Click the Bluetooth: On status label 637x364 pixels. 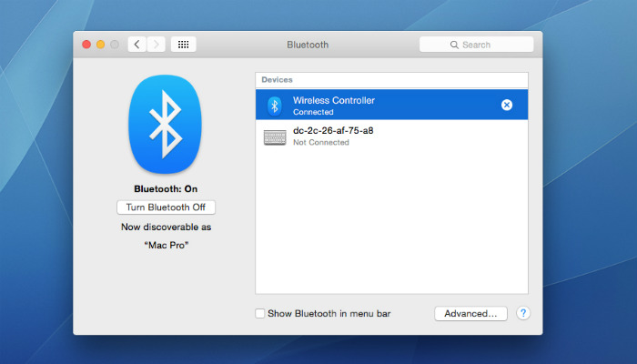pyautogui.click(x=166, y=189)
